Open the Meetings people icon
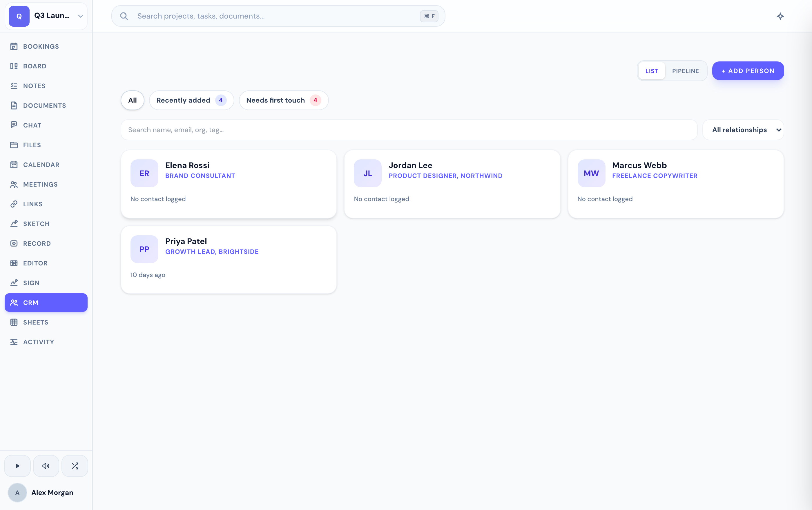Image resolution: width=812 pixels, height=510 pixels. point(14,184)
